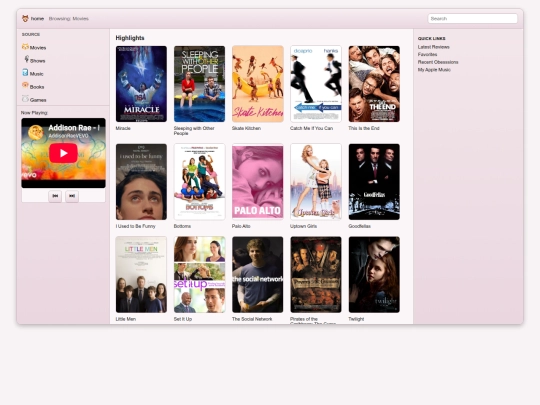Screen dimensions: 540x405
Task: Click Browsing: Movies breadcrumb text
Action: (x=69, y=19)
